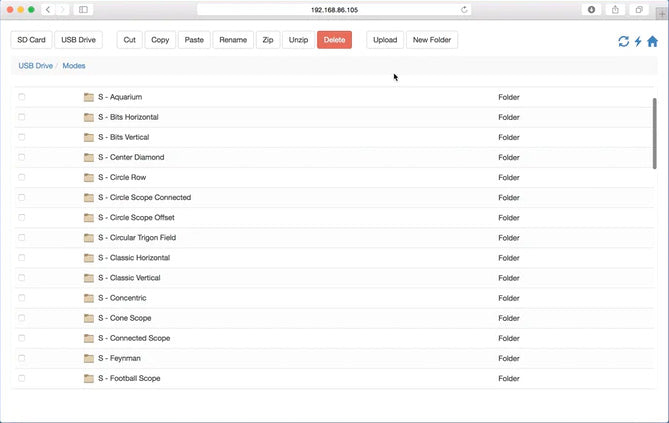669x423 pixels.
Task: Click the refresh icon in top right
Action: tap(624, 41)
